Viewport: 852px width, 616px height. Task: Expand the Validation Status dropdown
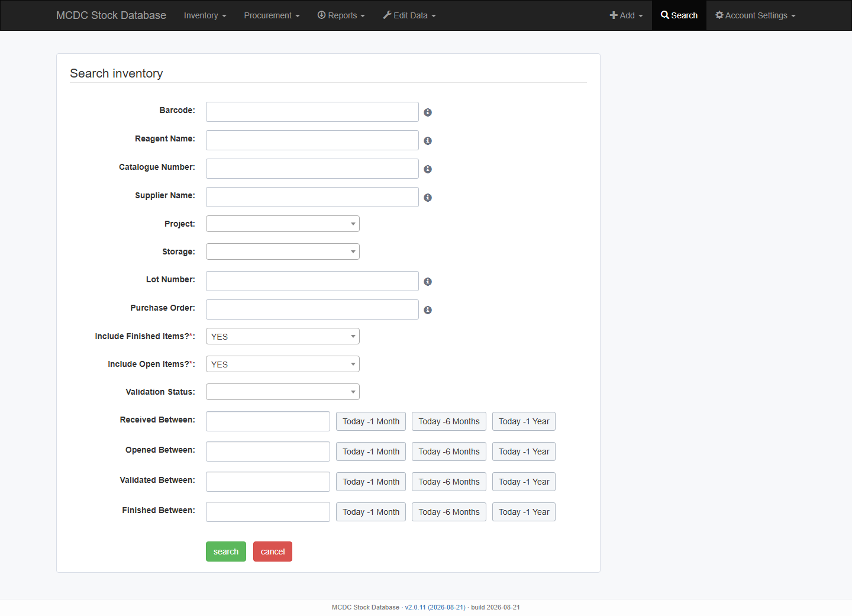[283, 392]
